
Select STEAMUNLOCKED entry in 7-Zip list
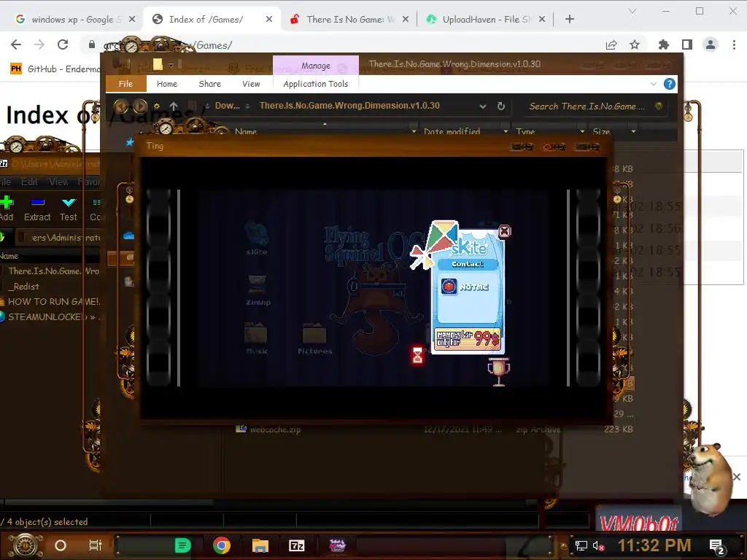(x=50, y=316)
